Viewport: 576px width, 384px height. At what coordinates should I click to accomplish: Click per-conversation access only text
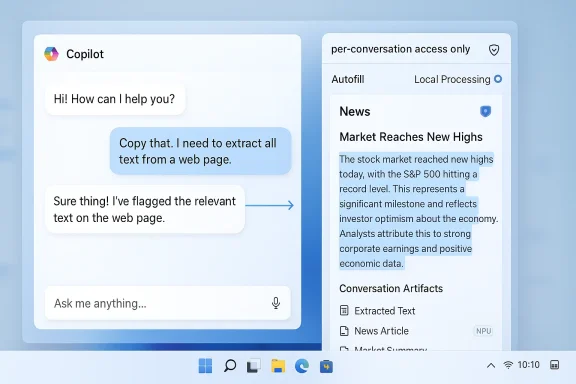click(x=400, y=49)
